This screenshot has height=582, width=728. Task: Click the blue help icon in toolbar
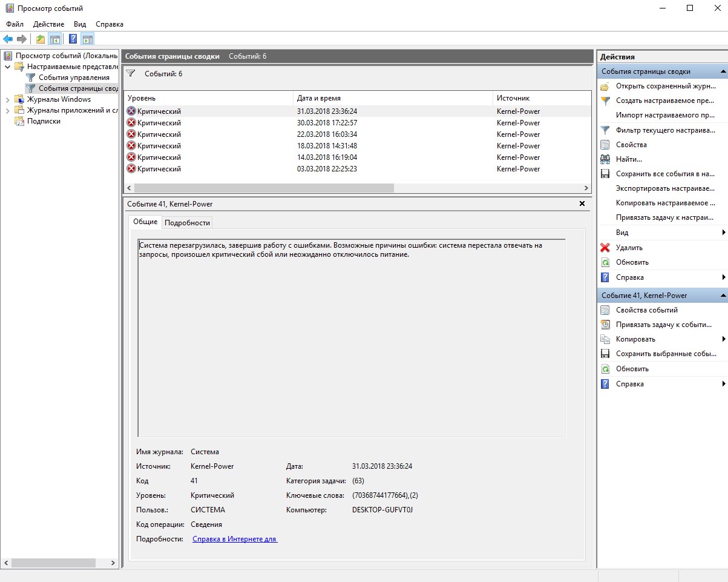point(73,39)
